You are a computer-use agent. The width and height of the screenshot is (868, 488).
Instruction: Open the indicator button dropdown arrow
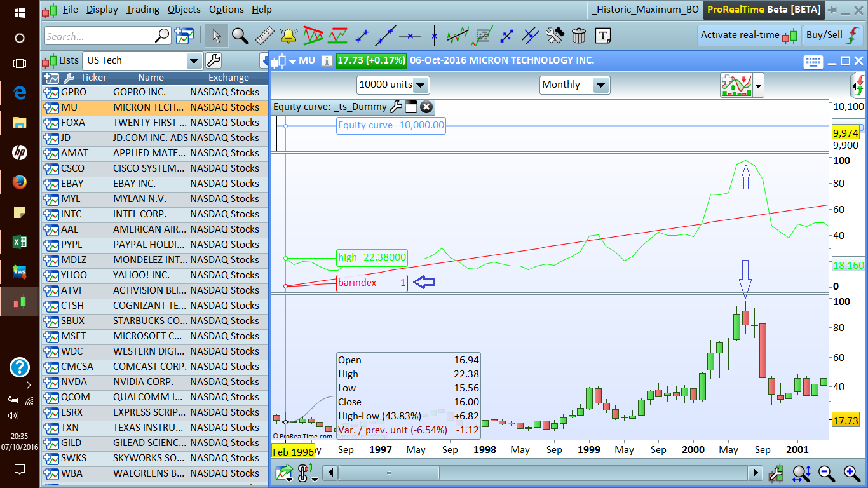pyautogui.click(x=758, y=85)
